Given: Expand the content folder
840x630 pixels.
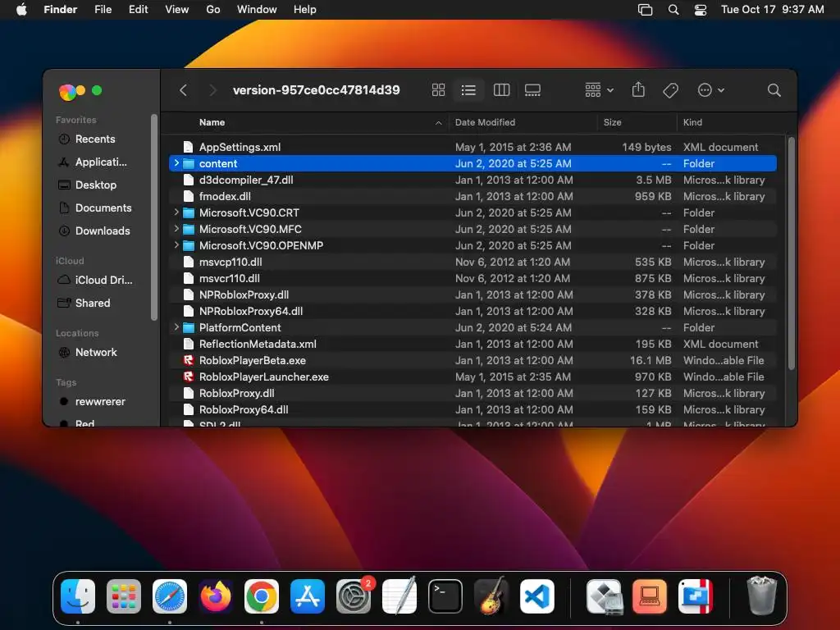Looking at the screenshot, I should click(x=176, y=163).
